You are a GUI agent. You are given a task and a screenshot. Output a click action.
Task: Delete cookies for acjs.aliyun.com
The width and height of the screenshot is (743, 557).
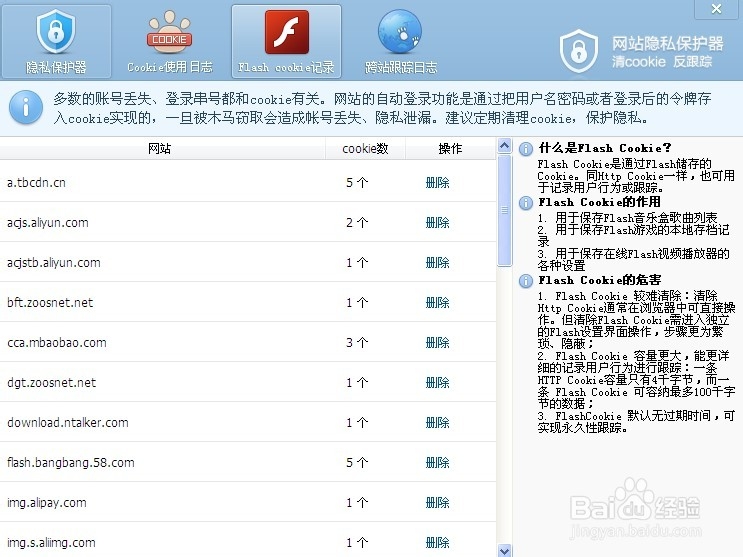(437, 222)
